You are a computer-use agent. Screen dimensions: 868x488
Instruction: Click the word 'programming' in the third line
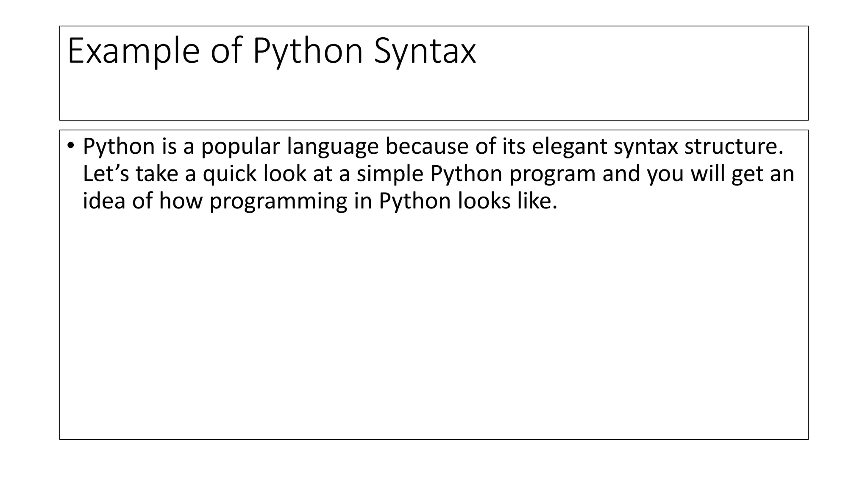pos(278,201)
